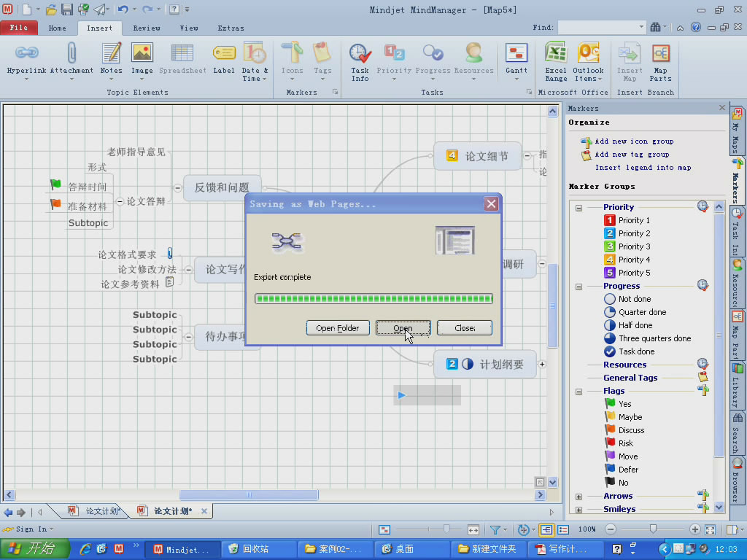Screen dimensions: 747x560
Task: Open Map Parts from ribbon
Action: tap(660, 62)
